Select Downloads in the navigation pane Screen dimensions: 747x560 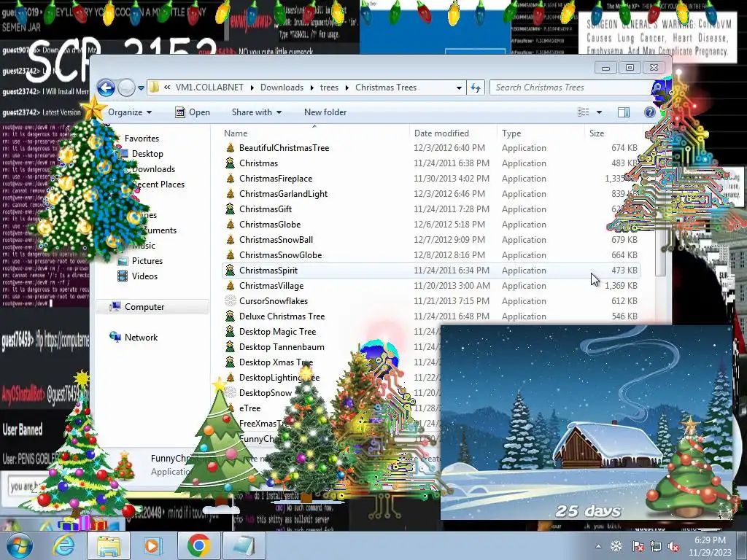[x=153, y=169]
